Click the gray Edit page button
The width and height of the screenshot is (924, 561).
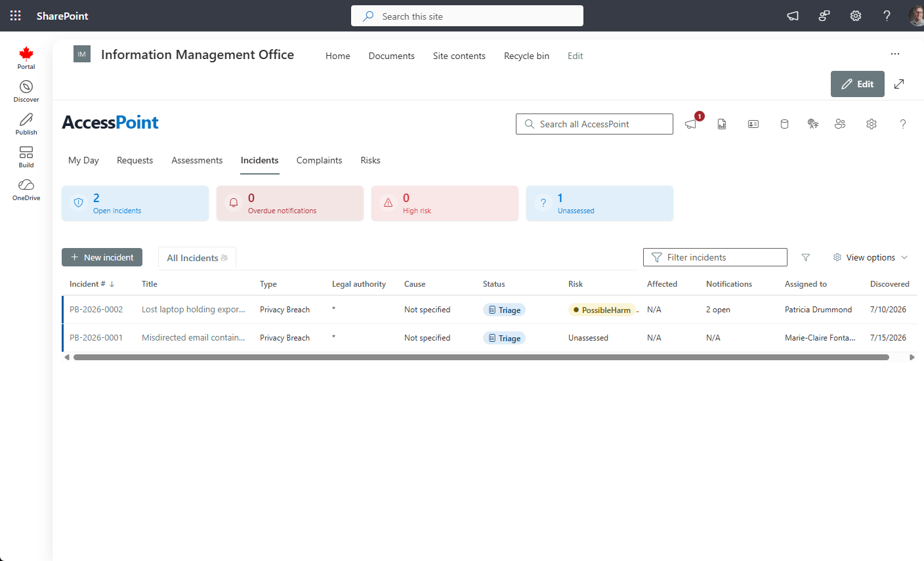click(858, 84)
